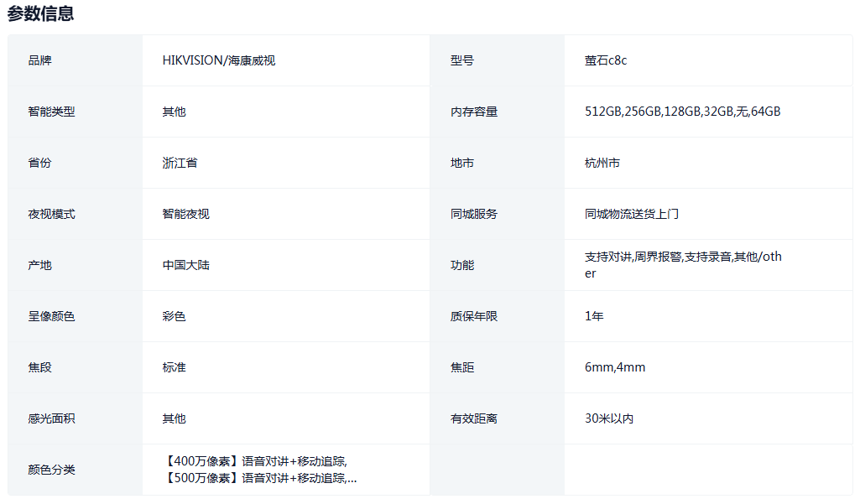This screenshot has width=860, height=504.
Task: Click the 品牌 label cell
Action: tap(39, 60)
